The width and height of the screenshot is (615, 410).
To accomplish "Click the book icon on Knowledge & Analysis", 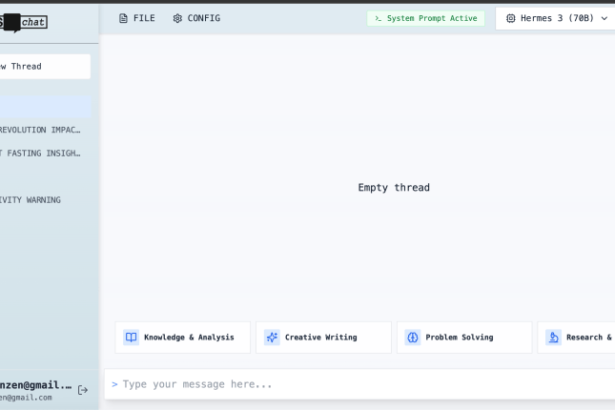I will pyautogui.click(x=131, y=337).
